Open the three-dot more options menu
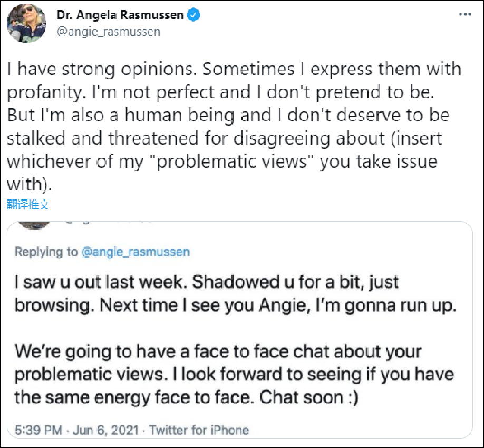The height and width of the screenshot is (448, 484). coord(464,15)
